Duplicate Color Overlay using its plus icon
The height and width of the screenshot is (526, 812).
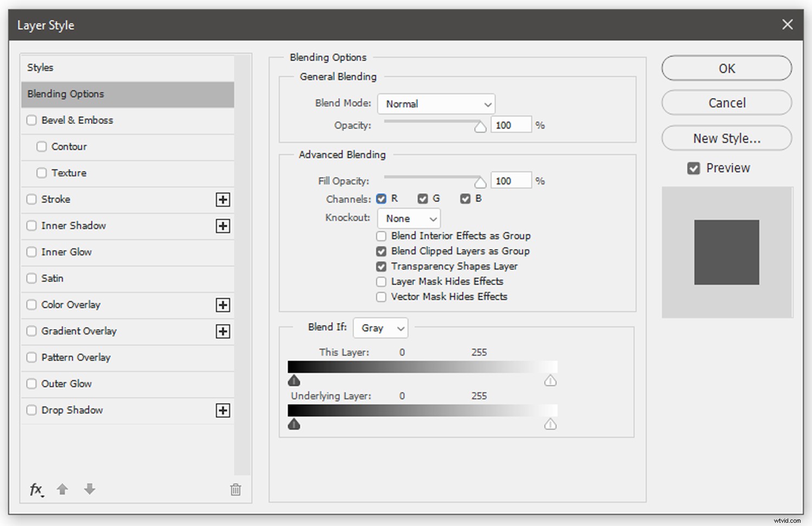(x=222, y=305)
